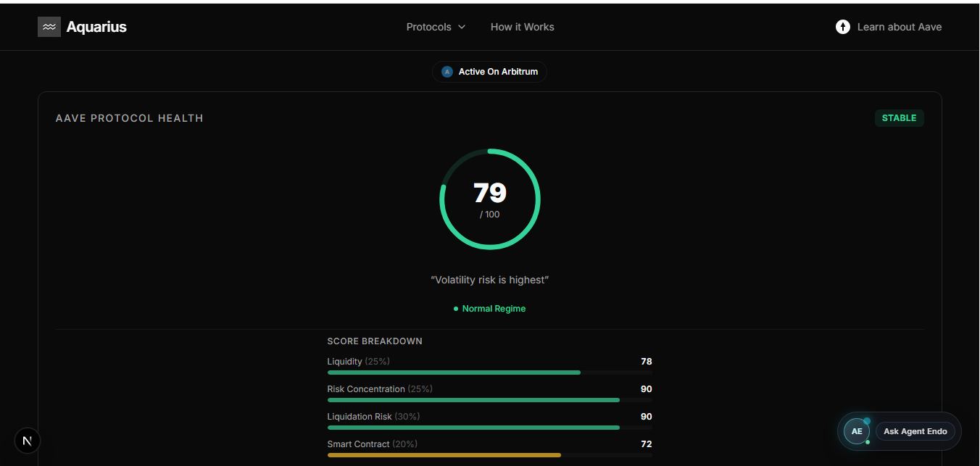Viewport: 980px width, 466px height.
Task: Click the Liquidity score value 78
Action: (x=646, y=362)
